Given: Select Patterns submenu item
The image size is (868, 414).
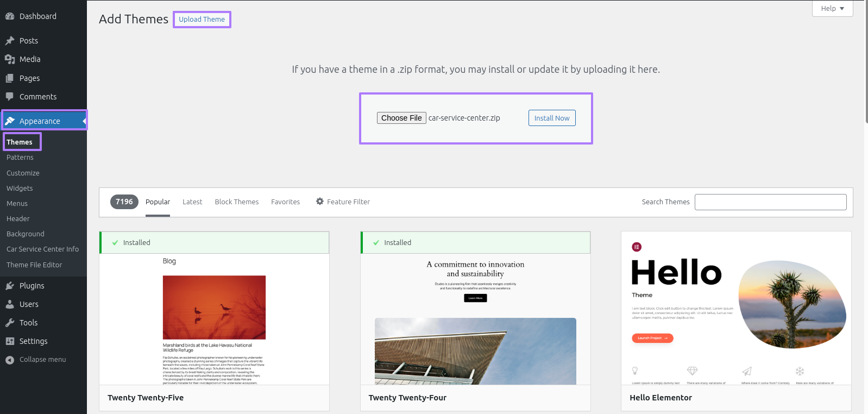Looking at the screenshot, I should point(20,158).
